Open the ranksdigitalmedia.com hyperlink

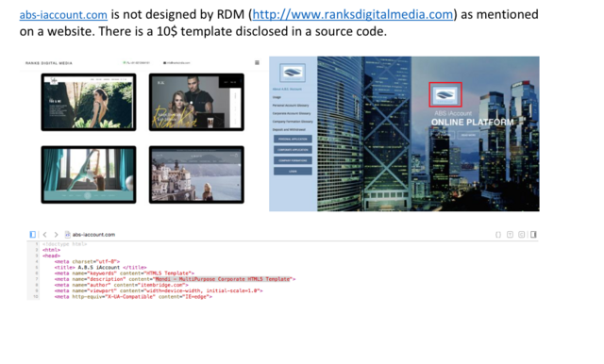pyautogui.click(x=352, y=15)
